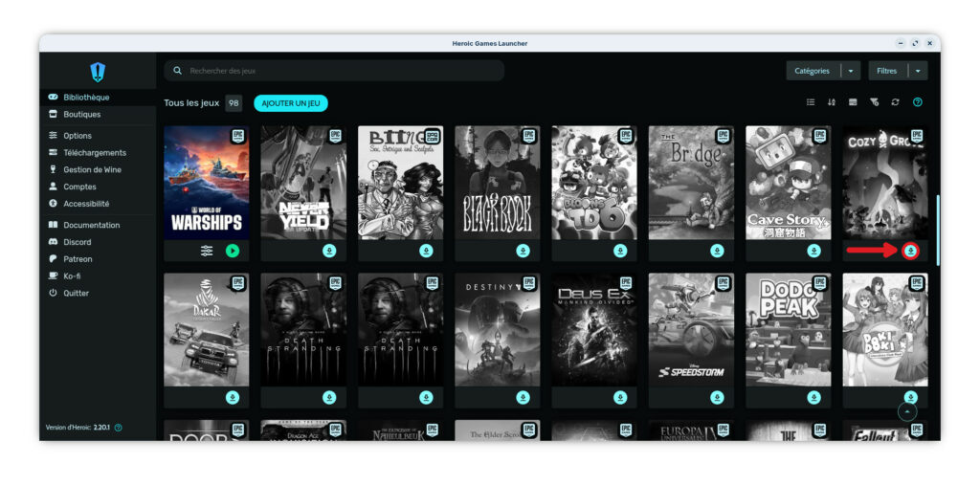Open the help question mark icon
The width and height of the screenshot is (980, 485).
point(917,102)
